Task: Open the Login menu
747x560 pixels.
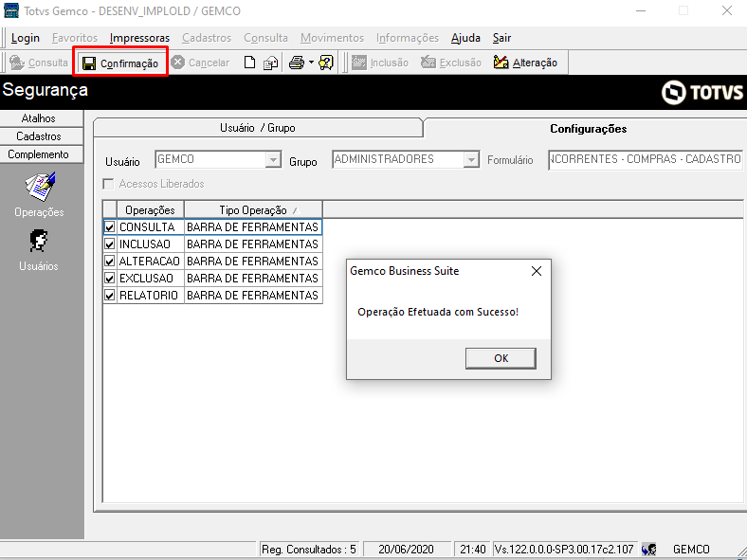Action: click(x=26, y=38)
